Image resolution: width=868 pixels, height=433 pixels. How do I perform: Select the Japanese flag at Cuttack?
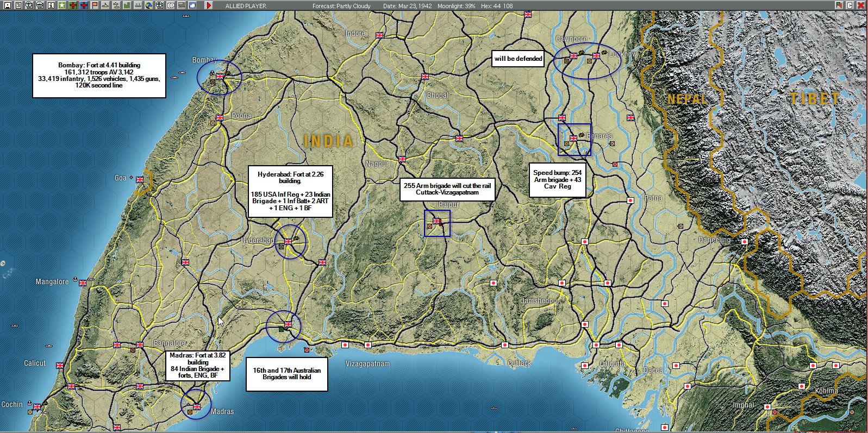point(505,345)
